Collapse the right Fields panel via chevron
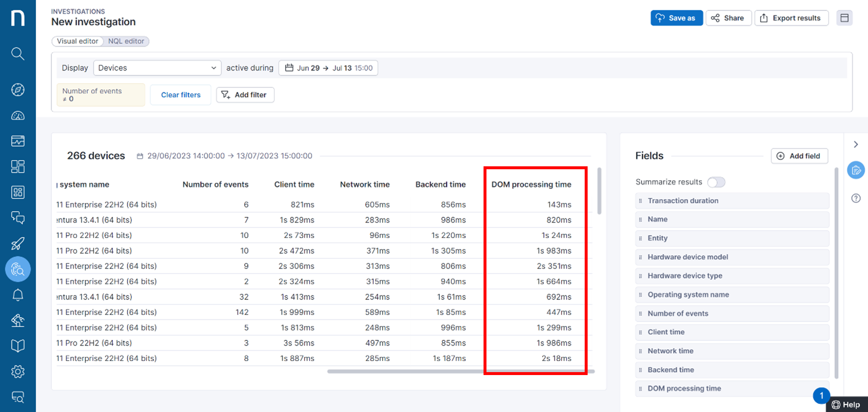Screen dimensions: 868x412 click(856, 144)
